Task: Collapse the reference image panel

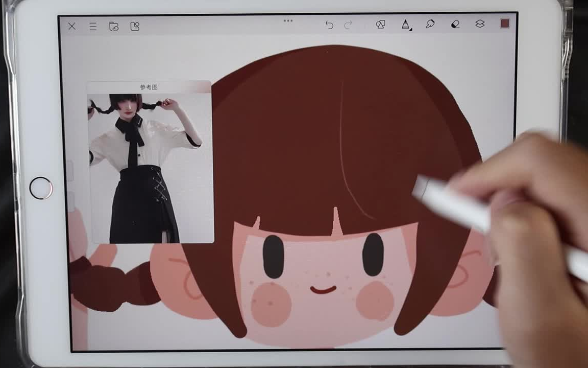Action: 148,87
